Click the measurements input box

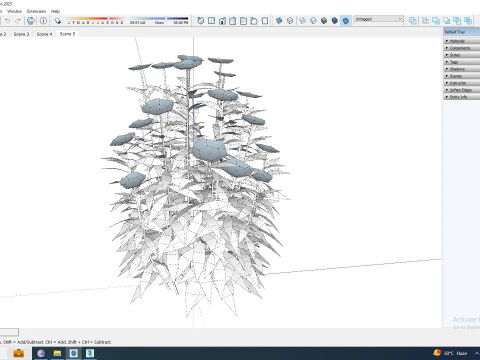[9, 332]
